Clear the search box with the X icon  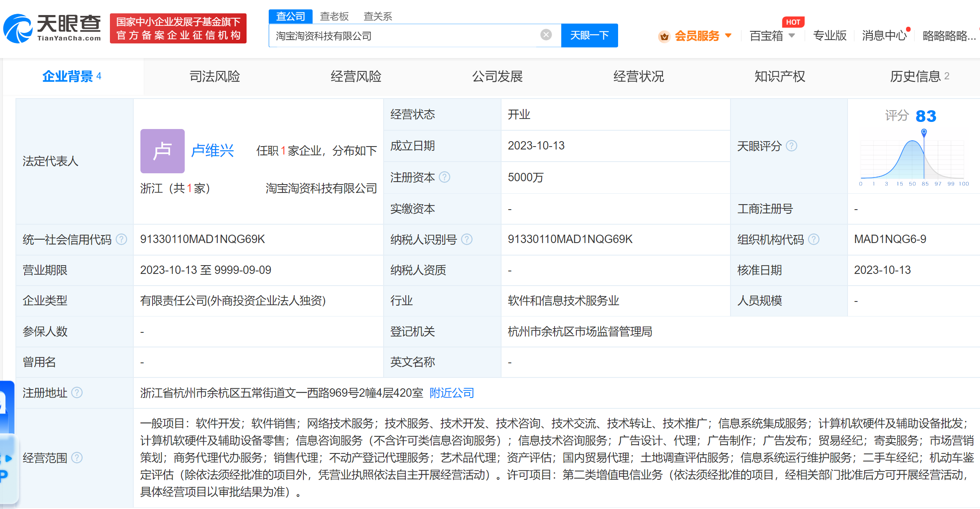click(x=546, y=35)
